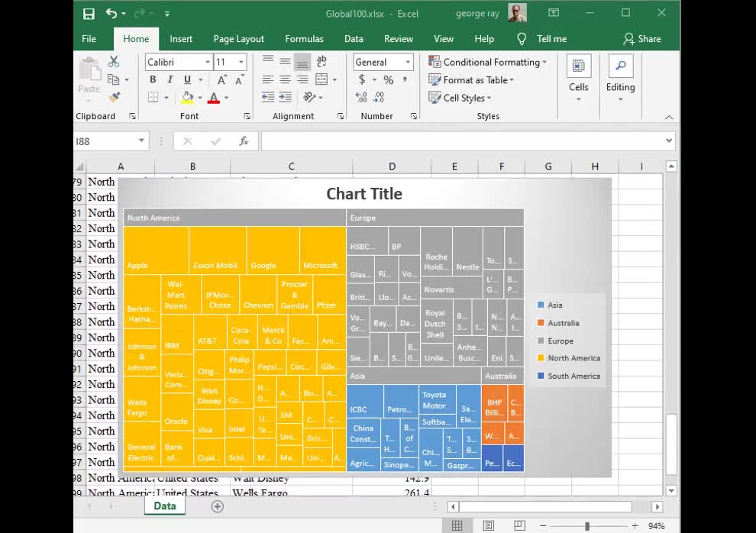Open the Font dialog launcher
Viewport: 756px width, 533px height.
click(x=247, y=116)
